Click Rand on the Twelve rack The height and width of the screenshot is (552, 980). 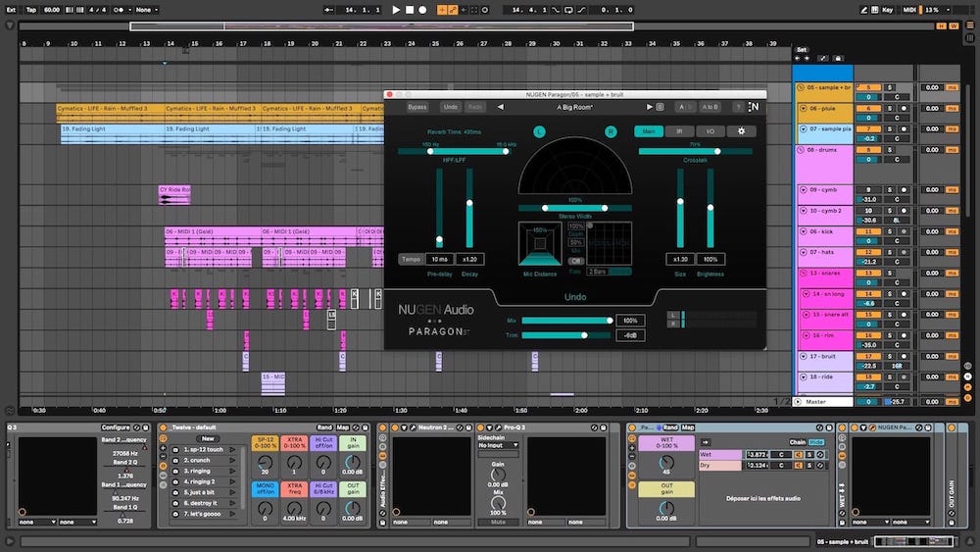click(324, 427)
